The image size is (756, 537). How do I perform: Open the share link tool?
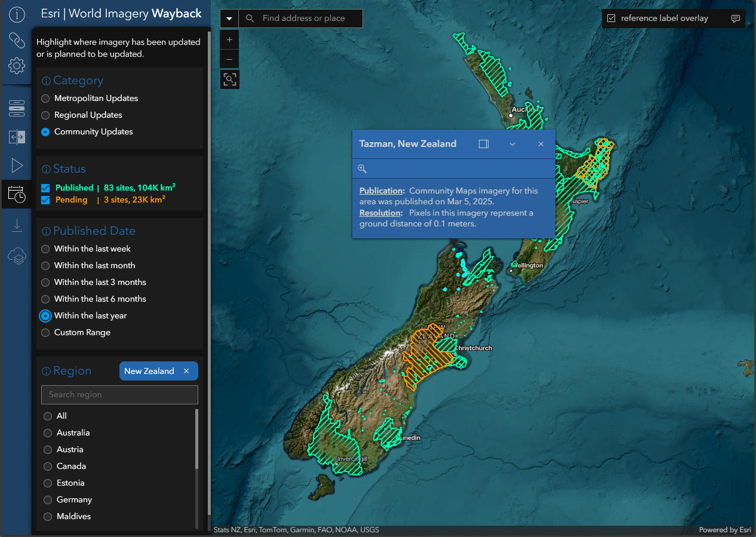17,40
